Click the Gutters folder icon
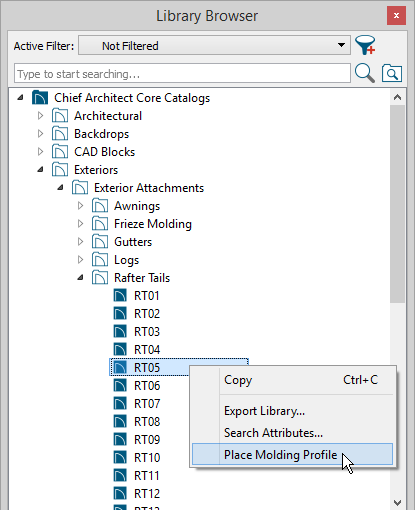This screenshot has height=510, width=415. coord(100,242)
